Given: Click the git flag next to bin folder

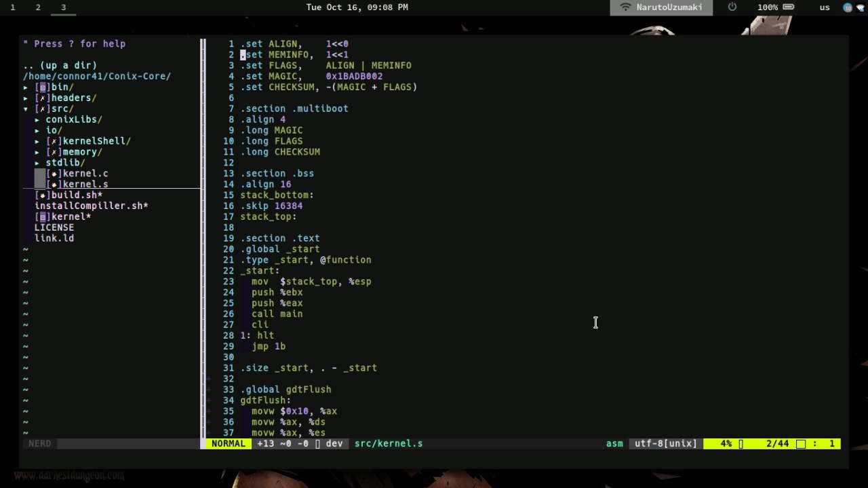Looking at the screenshot, I should [43, 87].
